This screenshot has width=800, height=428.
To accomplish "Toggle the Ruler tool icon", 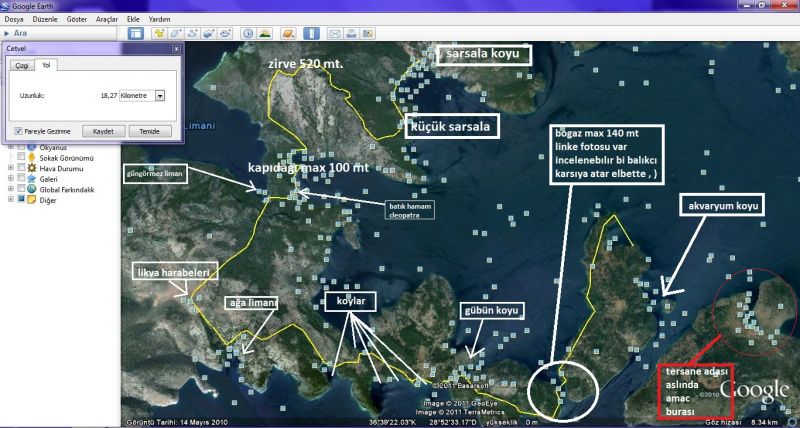I will point(311,34).
